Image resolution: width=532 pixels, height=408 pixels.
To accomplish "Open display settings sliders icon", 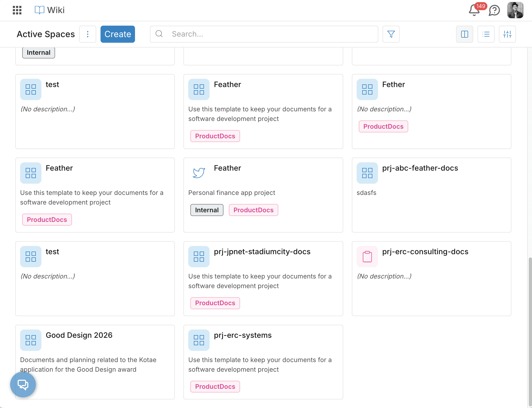I will tap(507, 34).
